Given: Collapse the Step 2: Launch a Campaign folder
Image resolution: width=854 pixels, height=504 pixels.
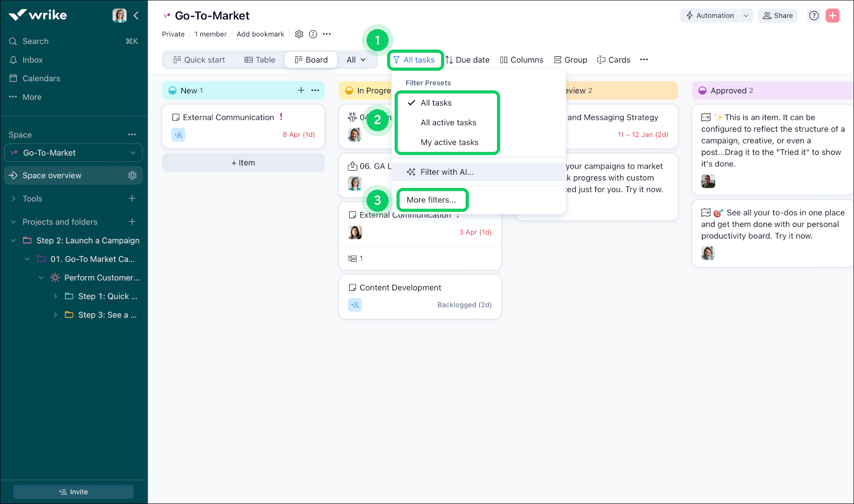Looking at the screenshot, I should (x=13, y=240).
